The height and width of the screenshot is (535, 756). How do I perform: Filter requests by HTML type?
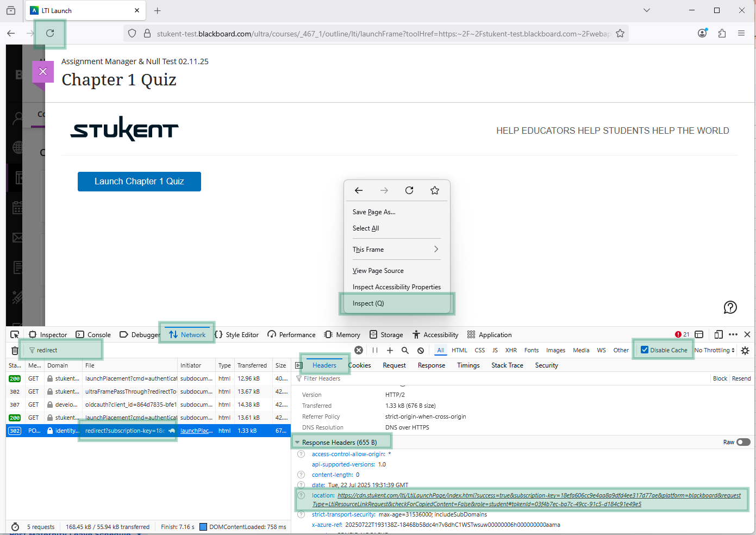click(459, 350)
